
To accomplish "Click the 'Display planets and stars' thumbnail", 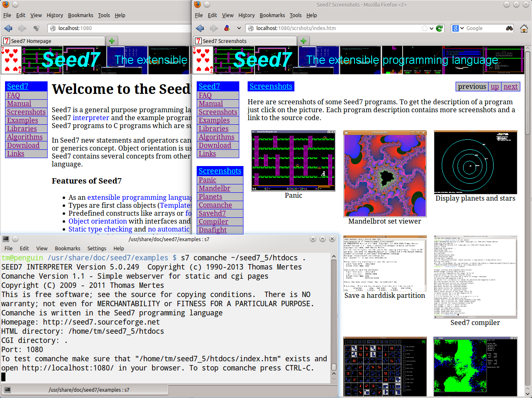I will (x=476, y=162).
